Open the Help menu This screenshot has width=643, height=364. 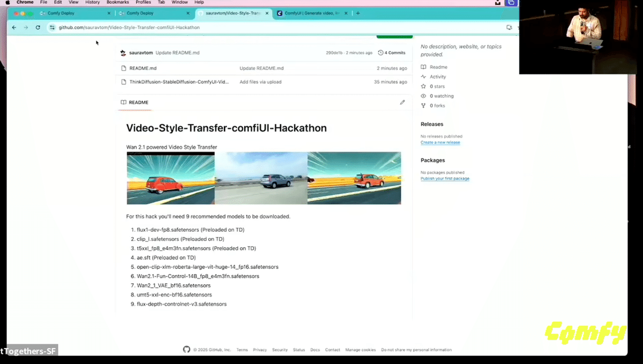pos(199,2)
